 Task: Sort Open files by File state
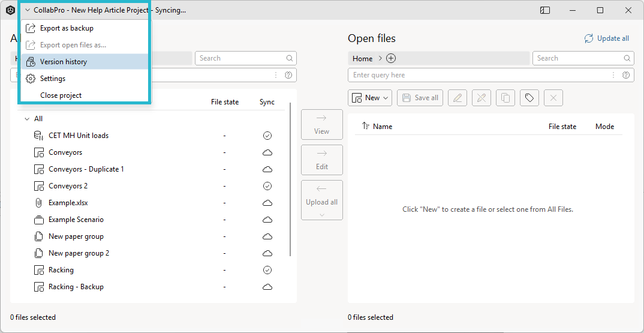[x=562, y=127]
